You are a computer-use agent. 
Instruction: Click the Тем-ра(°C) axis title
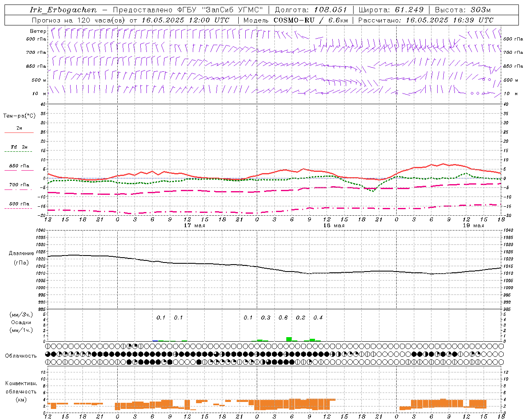[x=19, y=116]
